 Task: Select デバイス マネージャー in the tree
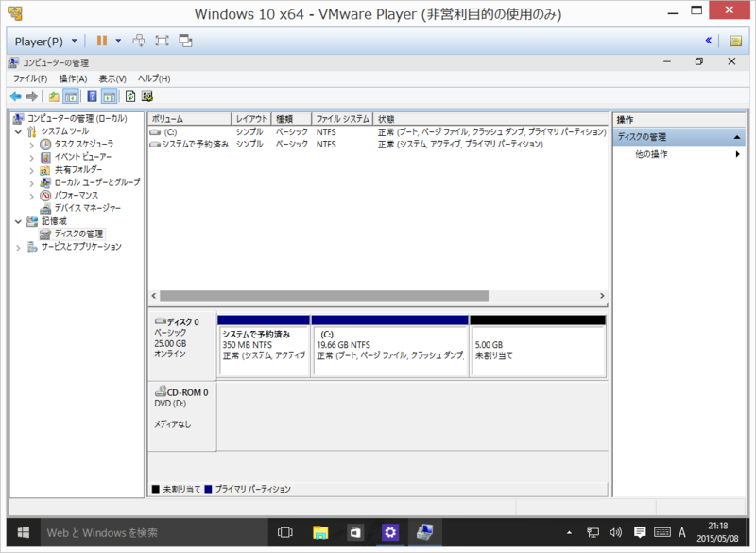click(x=87, y=208)
